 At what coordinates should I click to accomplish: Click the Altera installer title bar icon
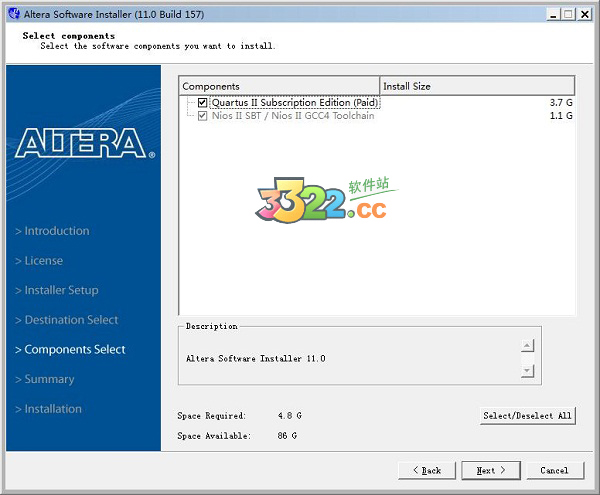pyautogui.click(x=14, y=13)
